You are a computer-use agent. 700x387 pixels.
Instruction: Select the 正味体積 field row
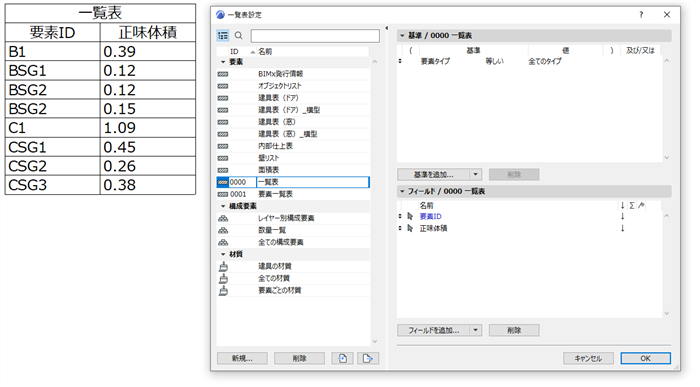tap(529, 229)
